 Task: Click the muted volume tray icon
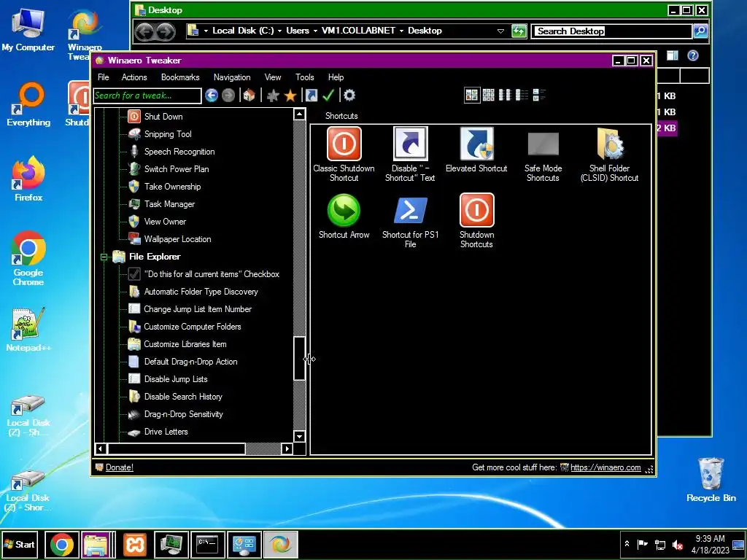(x=677, y=544)
